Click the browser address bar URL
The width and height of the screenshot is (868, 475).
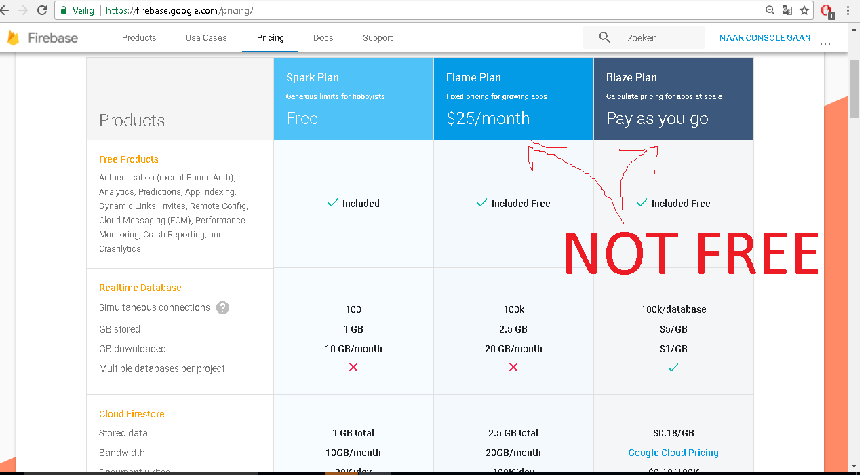coord(180,11)
